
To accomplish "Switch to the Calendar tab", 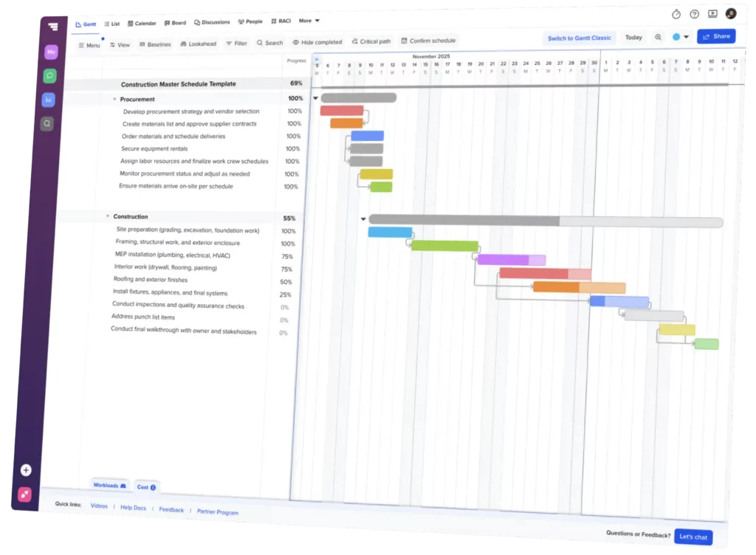I will tap(141, 24).
